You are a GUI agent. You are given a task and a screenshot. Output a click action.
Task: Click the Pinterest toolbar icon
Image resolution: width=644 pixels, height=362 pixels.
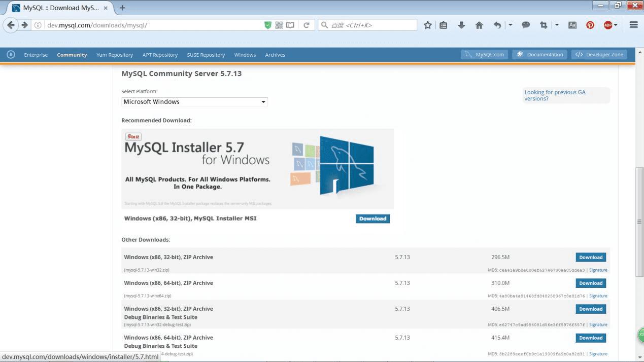(x=590, y=24)
